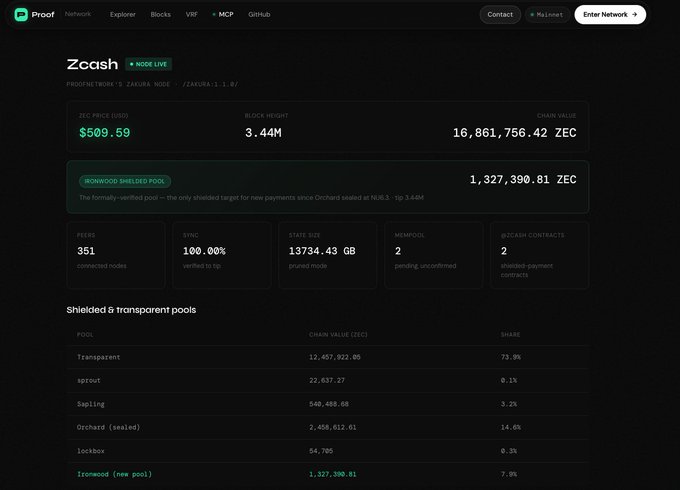Image resolution: width=680 pixels, height=490 pixels.
Task: Click the SHARE column header
Action: (510, 335)
